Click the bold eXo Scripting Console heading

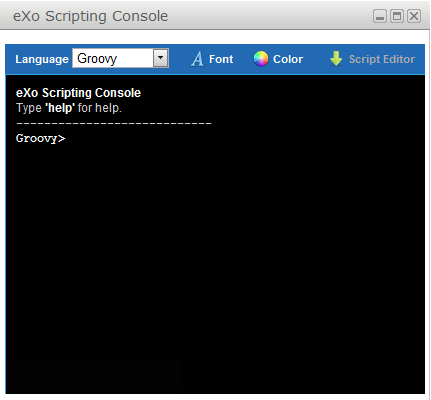78,93
